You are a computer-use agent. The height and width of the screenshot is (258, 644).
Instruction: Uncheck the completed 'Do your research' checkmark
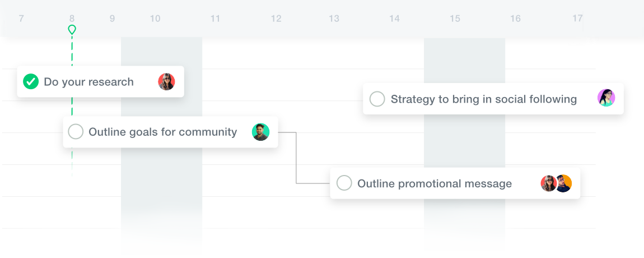point(31,81)
